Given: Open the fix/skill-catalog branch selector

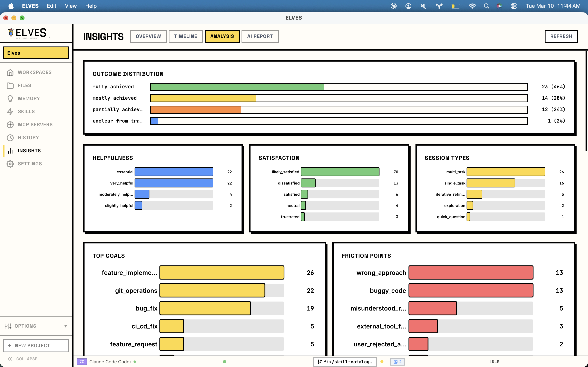Looking at the screenshot, I should (x=345, y=362).
